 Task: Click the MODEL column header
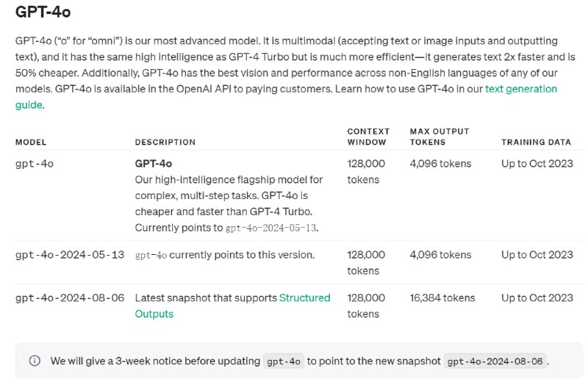[x=31, y=142]
